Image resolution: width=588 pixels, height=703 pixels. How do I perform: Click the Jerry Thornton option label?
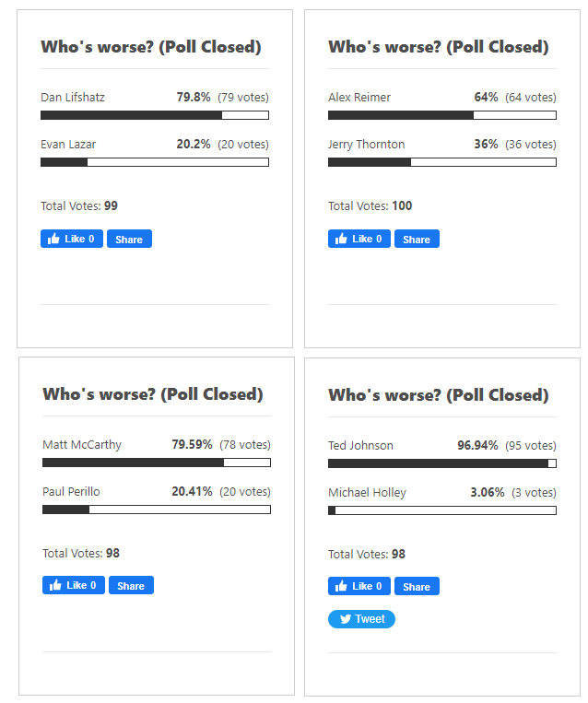[366, 145]
